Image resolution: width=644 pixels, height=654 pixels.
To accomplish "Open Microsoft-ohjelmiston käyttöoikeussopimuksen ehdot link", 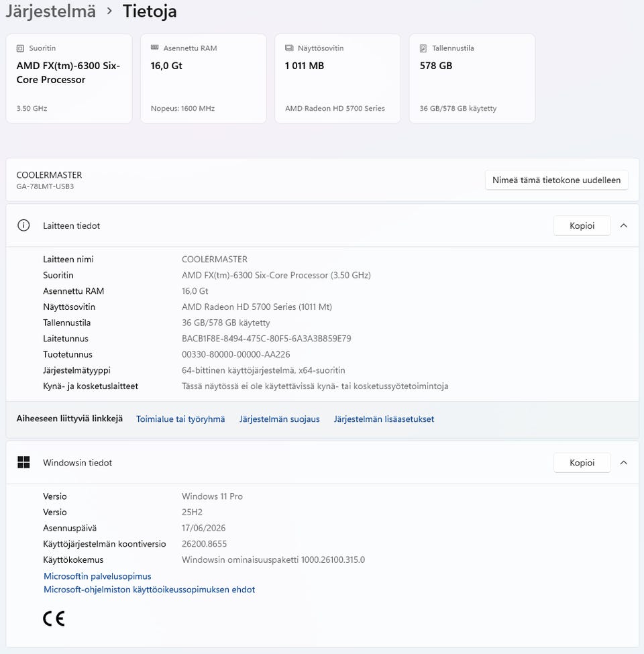I will [150, 590].
